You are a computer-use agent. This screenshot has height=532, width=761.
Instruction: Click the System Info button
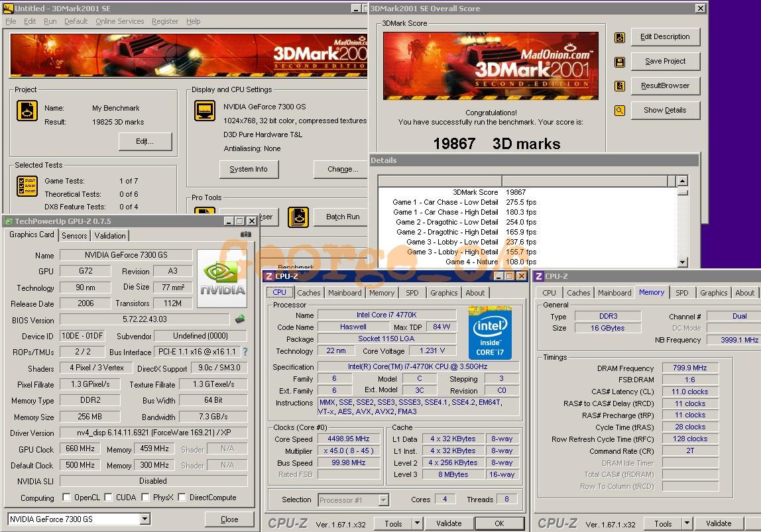(x=248, y=169)
